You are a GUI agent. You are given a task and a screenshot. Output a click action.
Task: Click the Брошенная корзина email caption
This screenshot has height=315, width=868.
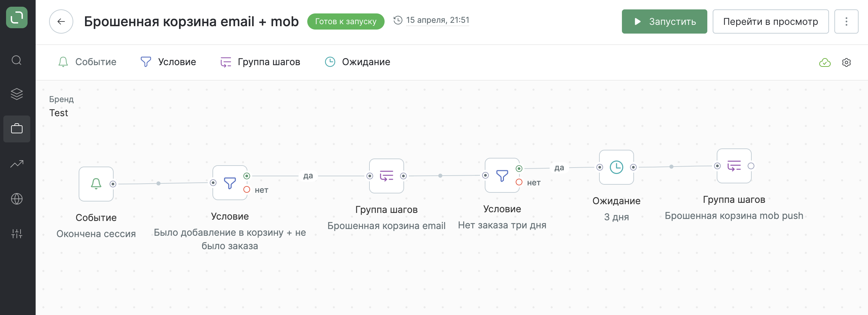tap(386, 226)
